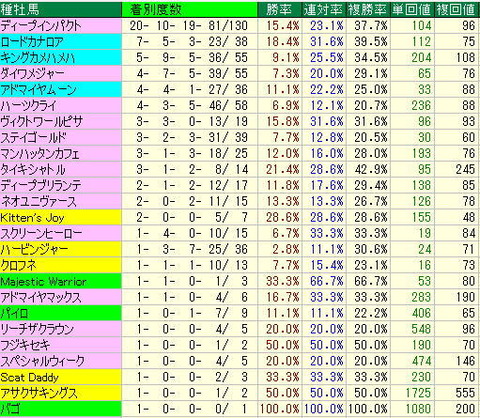480x418 pixels.
Task: Select the アドマイヤマックス sire name
Action: pyautogui.click(x=41, y=298)
